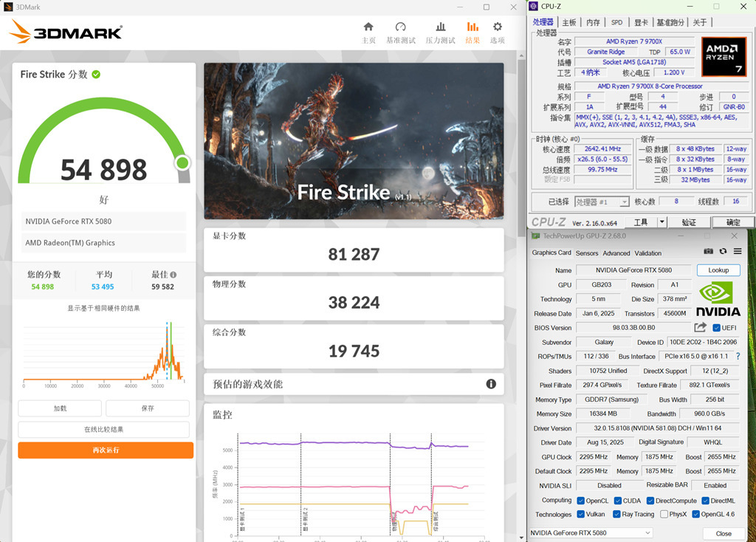Click the GPU-Z screenshot camera icon
Screen dimensions: 756x542
click(x=709, y=252)
